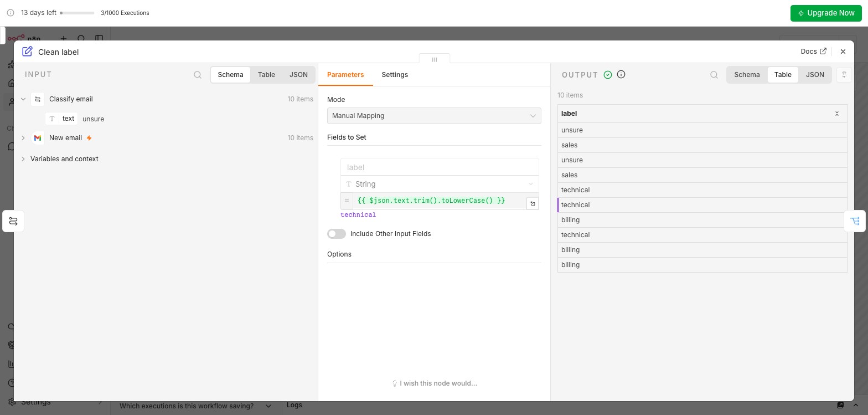Click the text field type T icon
Image resolution: width=868 pixels, height=415 pixels.
coord(52,119)
